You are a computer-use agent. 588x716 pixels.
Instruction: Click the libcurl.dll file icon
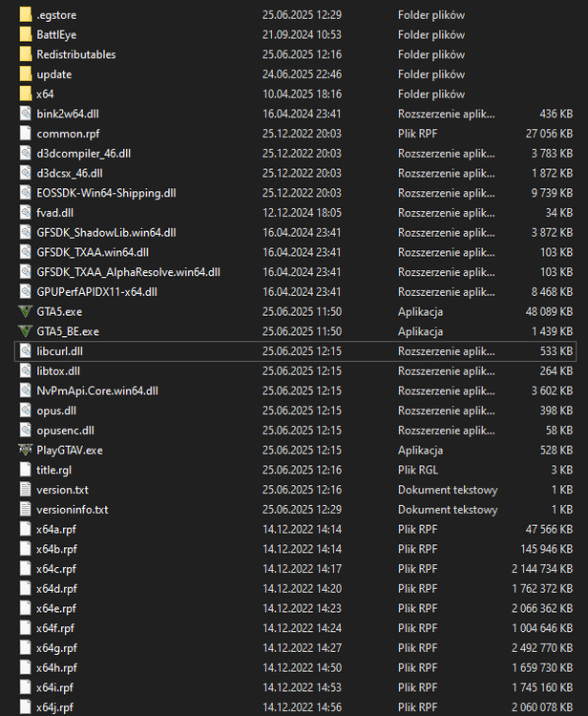click(26, 351)
